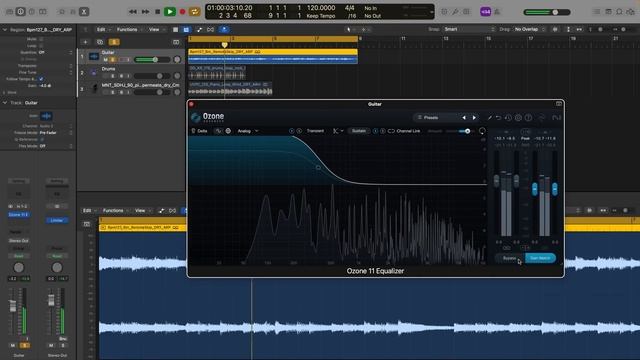The height and width of the screenshot is (360, 640).
Task: Open the Ozone 11 plugin slot
Action: (18, 214)
